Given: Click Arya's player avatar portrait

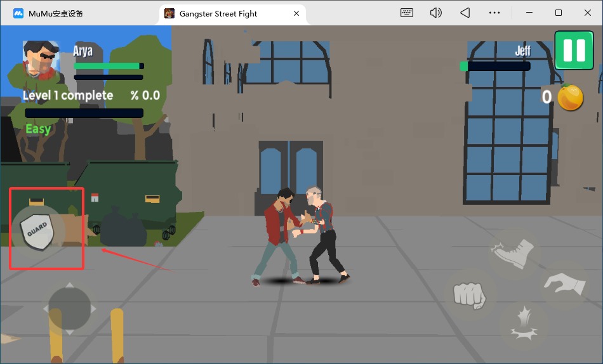Looking at the screenshot, I should 41,59.
